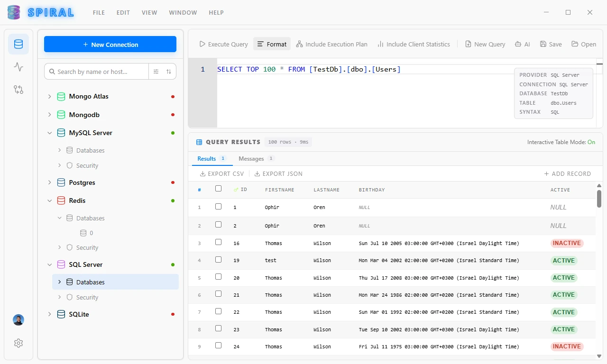607x364 pixels.
Task: Open the activity monitor sidebar icon
Action: (x=18, y=67)
